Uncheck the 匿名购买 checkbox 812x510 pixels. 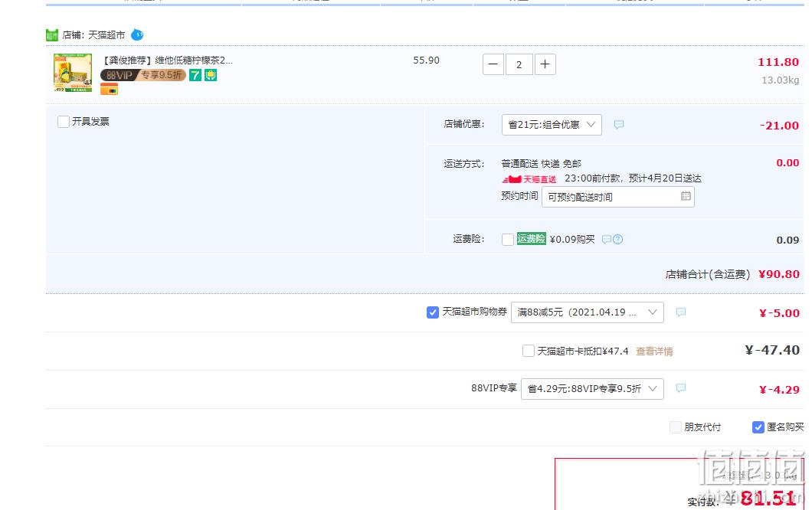pos(758,427)
